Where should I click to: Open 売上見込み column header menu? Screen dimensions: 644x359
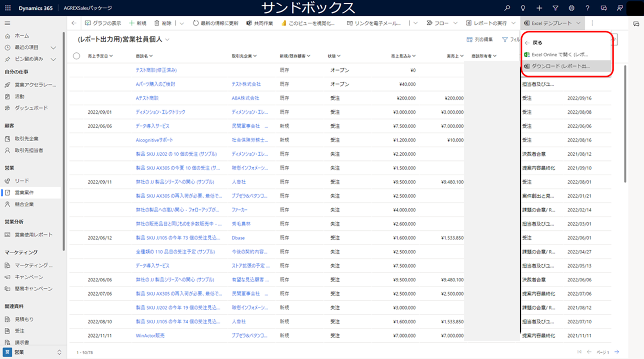pyautogui.click(x=403, y=56)
